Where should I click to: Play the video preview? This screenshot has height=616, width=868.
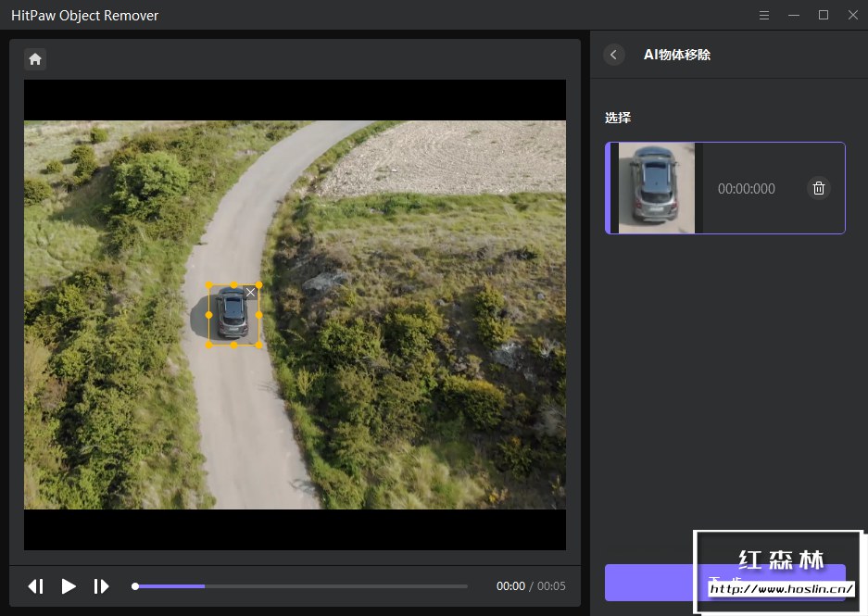(x=69, y=586)
